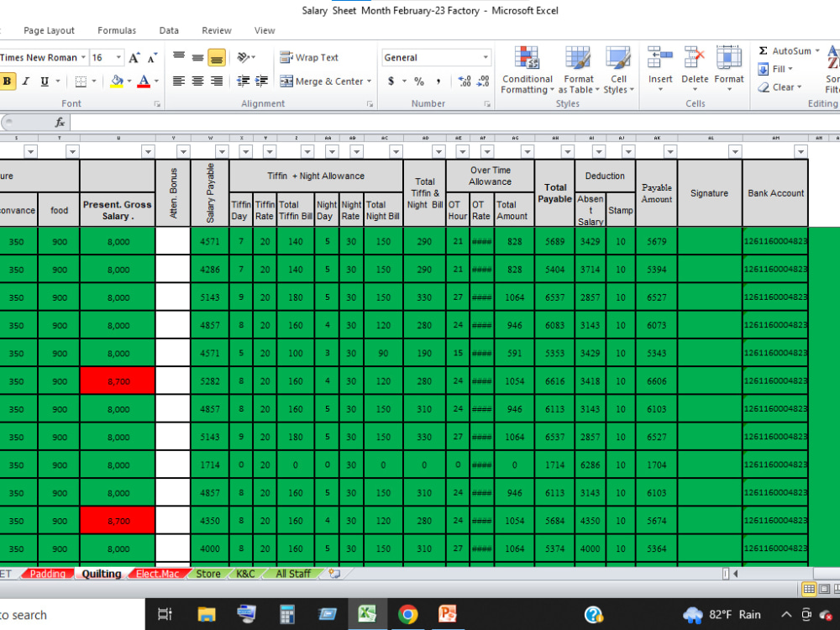This screenshot has height=630, width=840.
Task: Click Insert Worksheet icon after All Staff
Action: pyautogui.click(x=334, y=574)
